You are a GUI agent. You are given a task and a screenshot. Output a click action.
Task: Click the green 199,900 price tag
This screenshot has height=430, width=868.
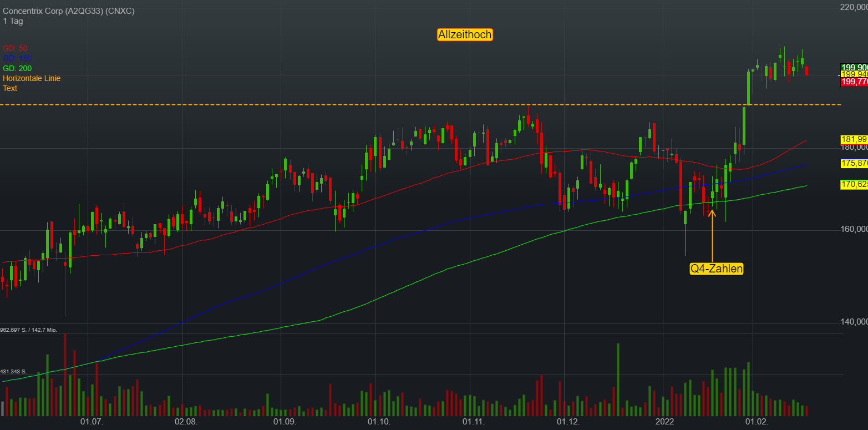(854, 67)
